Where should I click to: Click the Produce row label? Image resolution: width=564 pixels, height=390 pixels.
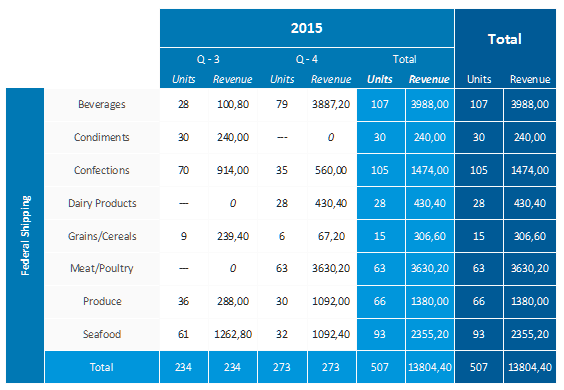102,301
